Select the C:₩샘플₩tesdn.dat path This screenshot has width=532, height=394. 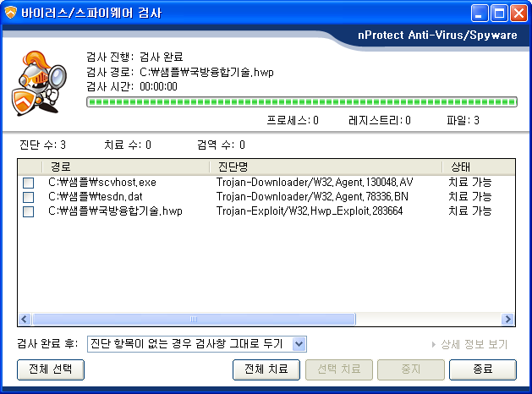[x=96, y=197]
